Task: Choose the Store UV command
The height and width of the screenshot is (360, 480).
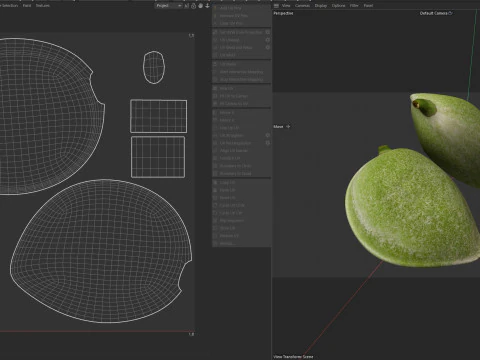Action: 242,228
